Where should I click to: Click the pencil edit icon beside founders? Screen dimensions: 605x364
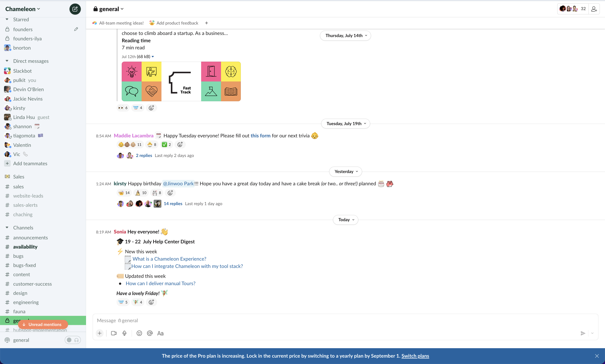[x=76, y=29]
